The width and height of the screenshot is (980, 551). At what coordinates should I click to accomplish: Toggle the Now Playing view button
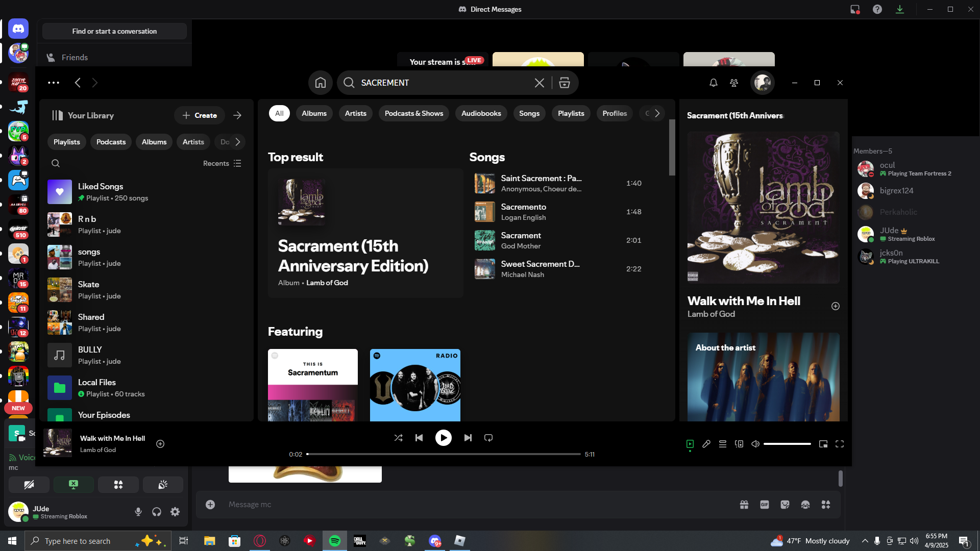pyautogui.click(x=690, y=444)
